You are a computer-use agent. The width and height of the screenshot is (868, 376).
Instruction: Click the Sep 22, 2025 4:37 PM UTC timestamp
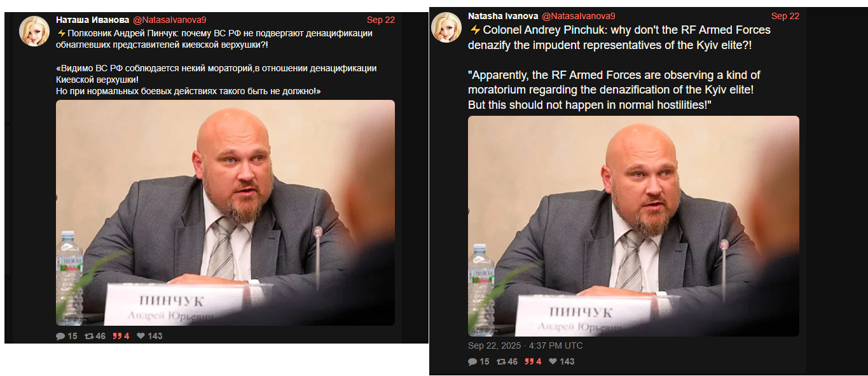tap(525, 346)
